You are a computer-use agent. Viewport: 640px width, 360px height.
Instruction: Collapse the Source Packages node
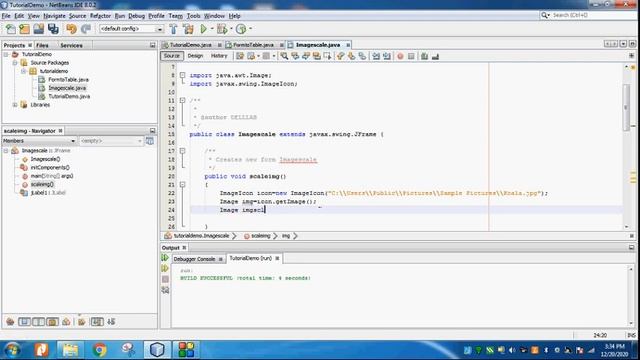pos(15,63)
